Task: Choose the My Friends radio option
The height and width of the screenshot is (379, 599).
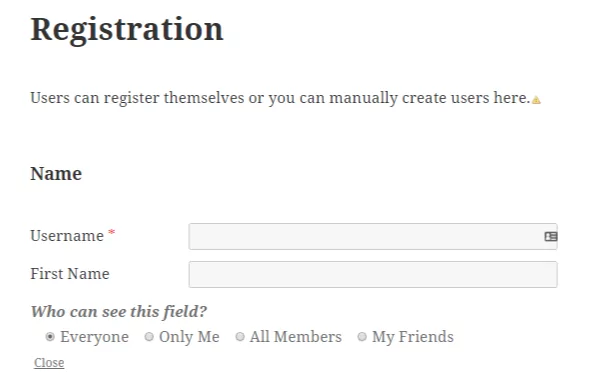Action: (362, 337)
